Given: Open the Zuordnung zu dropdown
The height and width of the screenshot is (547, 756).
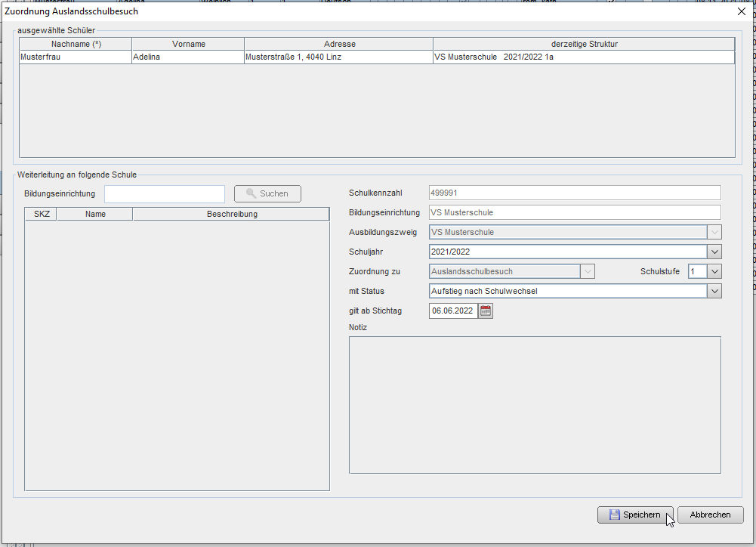Looking at the screenshot, I should point(588,271).
